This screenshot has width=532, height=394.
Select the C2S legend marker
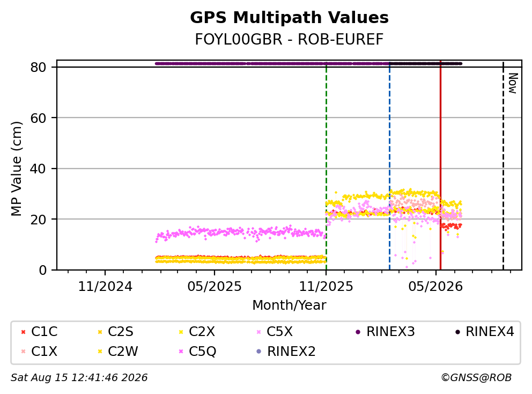tap(100, 332)
